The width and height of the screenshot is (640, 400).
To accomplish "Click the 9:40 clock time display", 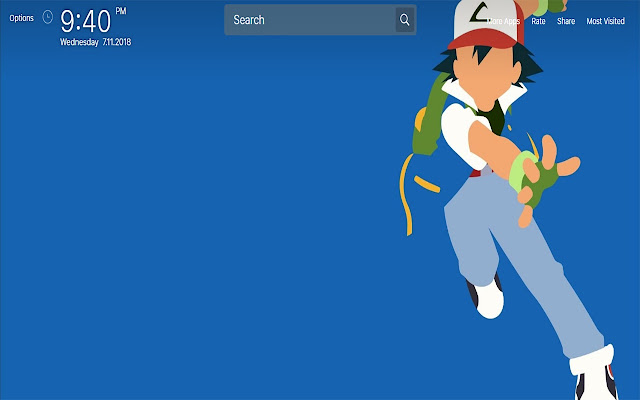I will tap(86, 21).
